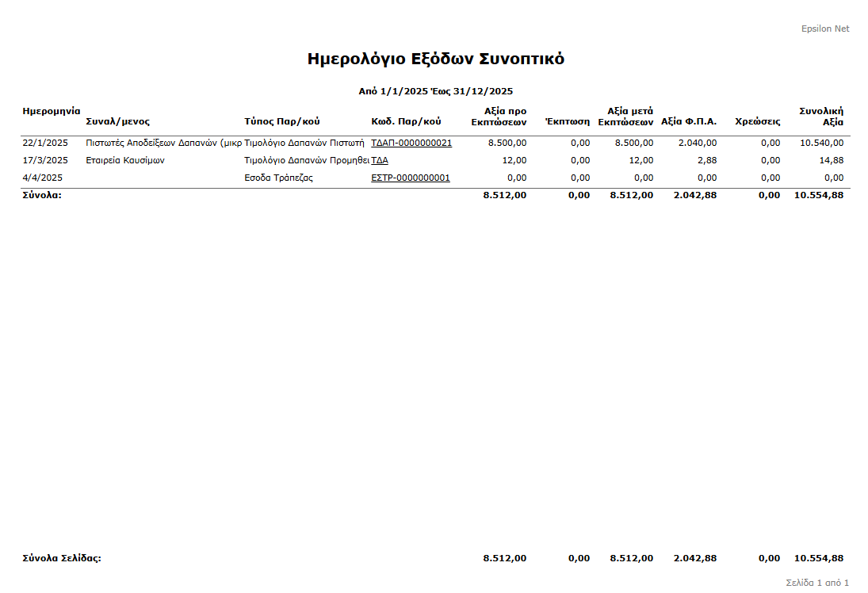
Task: Click 2.042,88 in Σύνολα Σελίδας row
Action: tap(694, 558)
